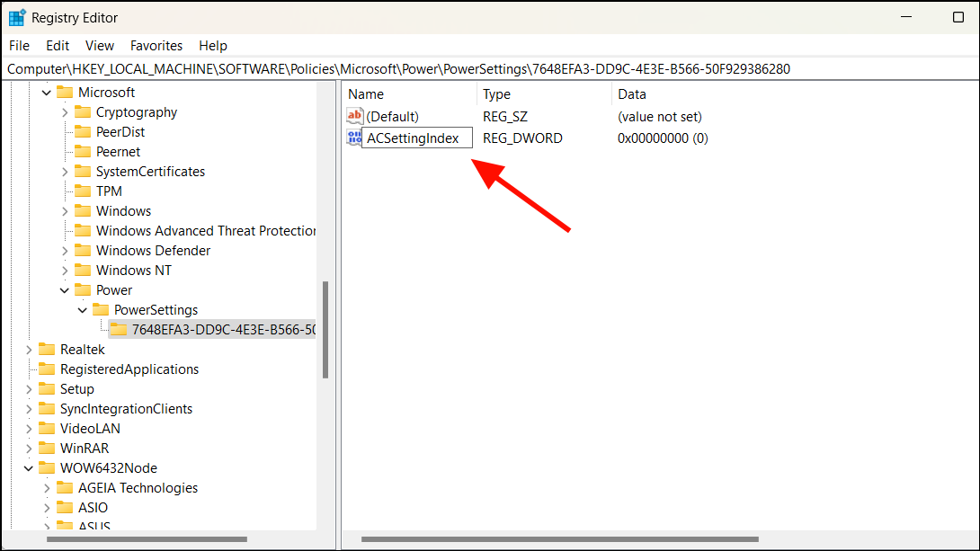
Task: Click the Registry Editor title bar icon
Action: coord(17,17)
